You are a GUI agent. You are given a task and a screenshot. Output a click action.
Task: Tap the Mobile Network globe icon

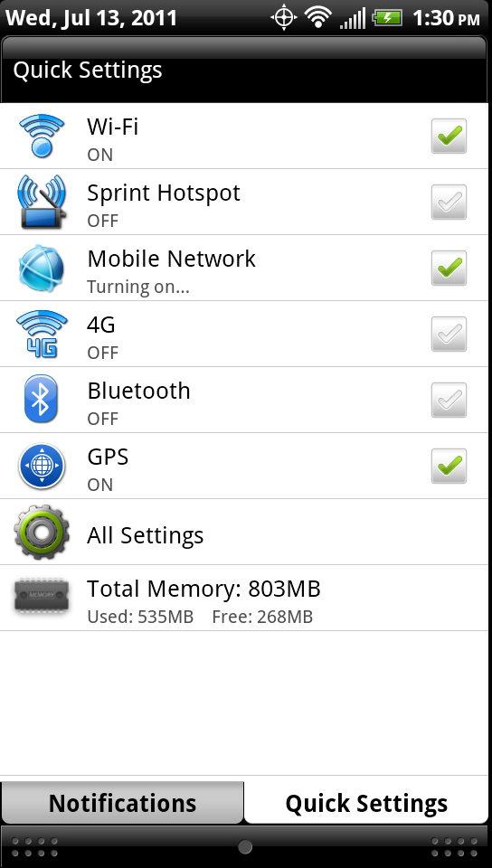[x=42, y=268]
